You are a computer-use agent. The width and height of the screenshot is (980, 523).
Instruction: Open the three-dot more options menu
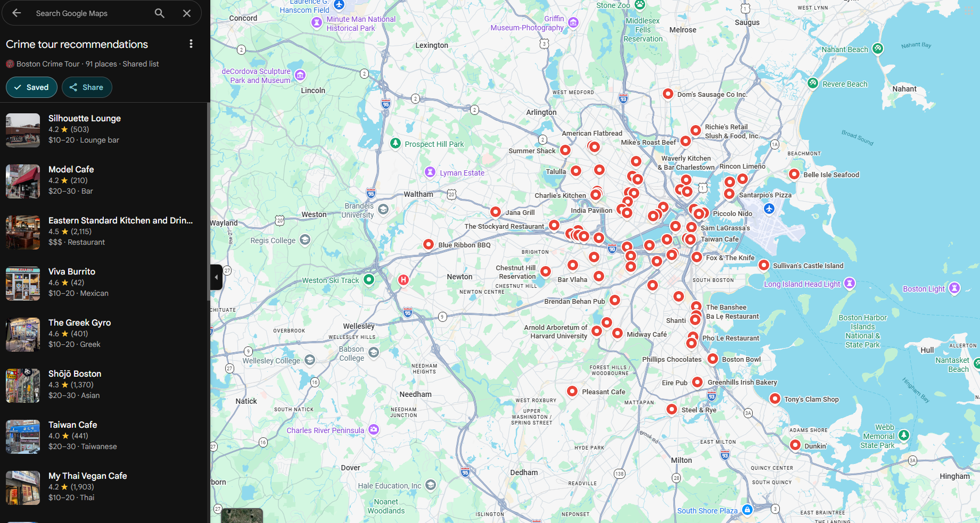click(191, 44)
